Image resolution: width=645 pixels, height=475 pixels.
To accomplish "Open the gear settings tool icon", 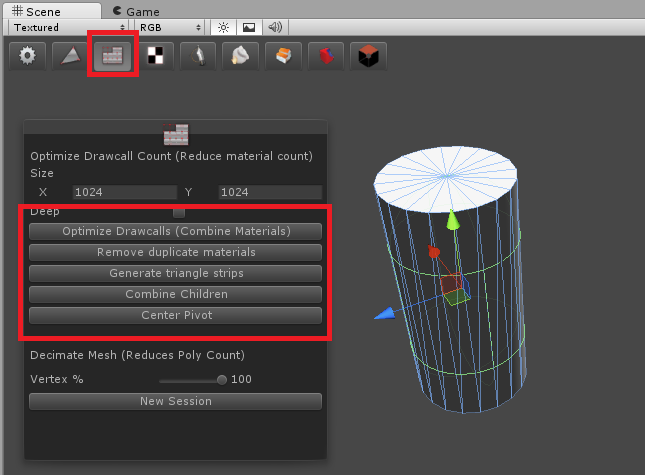I will (x=28, y=56).
